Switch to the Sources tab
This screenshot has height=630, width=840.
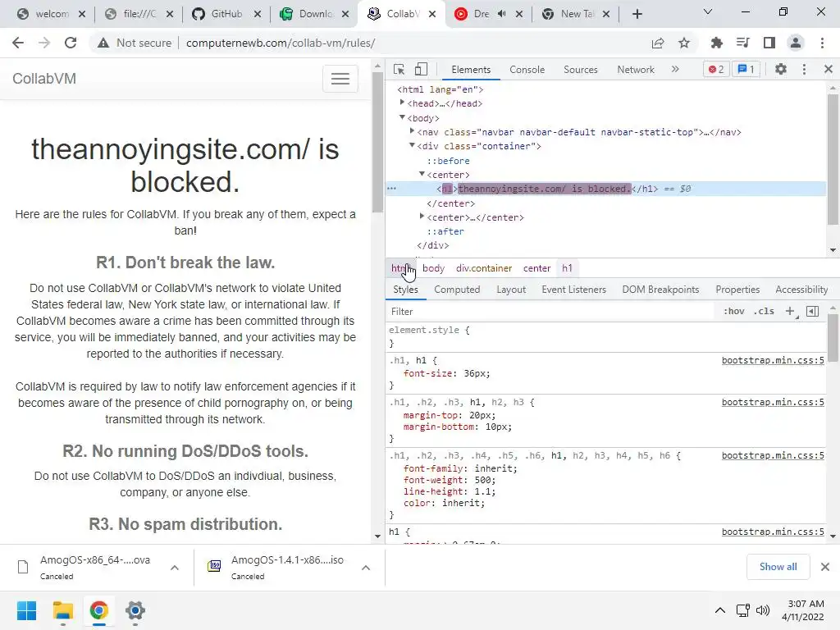coord(580,70)
